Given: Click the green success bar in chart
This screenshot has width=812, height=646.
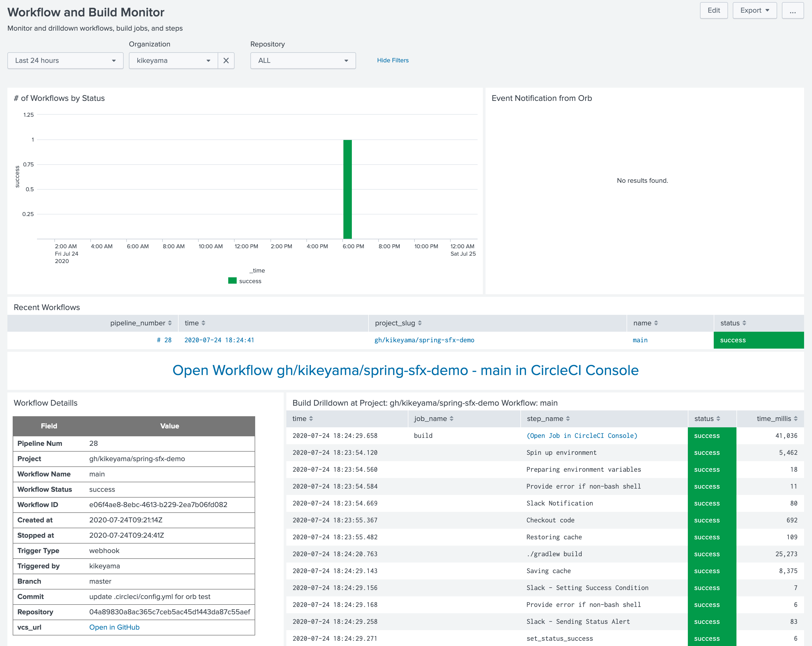Looking at the screenshot, I should tap(347, 189).
